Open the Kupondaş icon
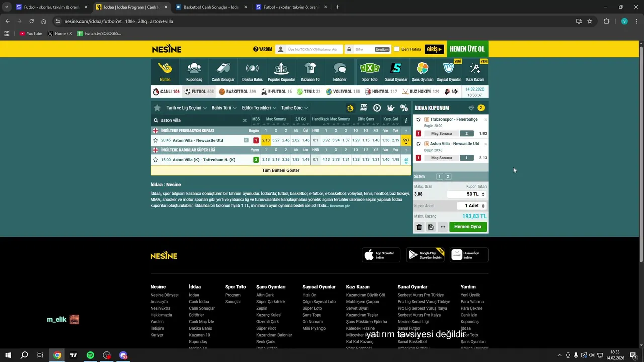The height and width of the screenshot is (362, 644). pyautogui.click(x=194, y=68)
